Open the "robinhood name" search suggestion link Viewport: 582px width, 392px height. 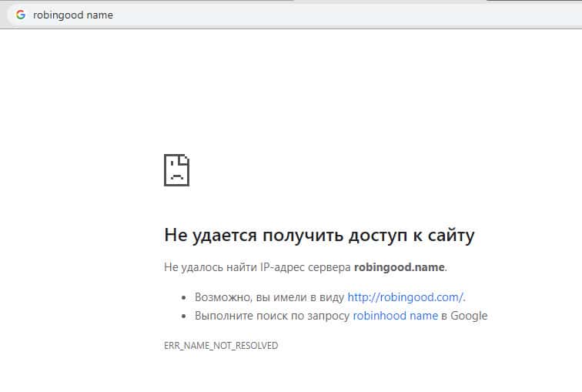coord(395,315)
